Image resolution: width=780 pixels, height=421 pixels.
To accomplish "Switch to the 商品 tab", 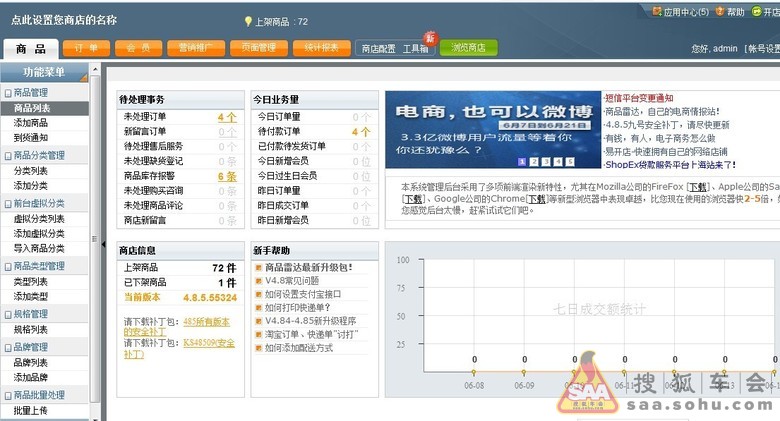I will click(31, 49).
